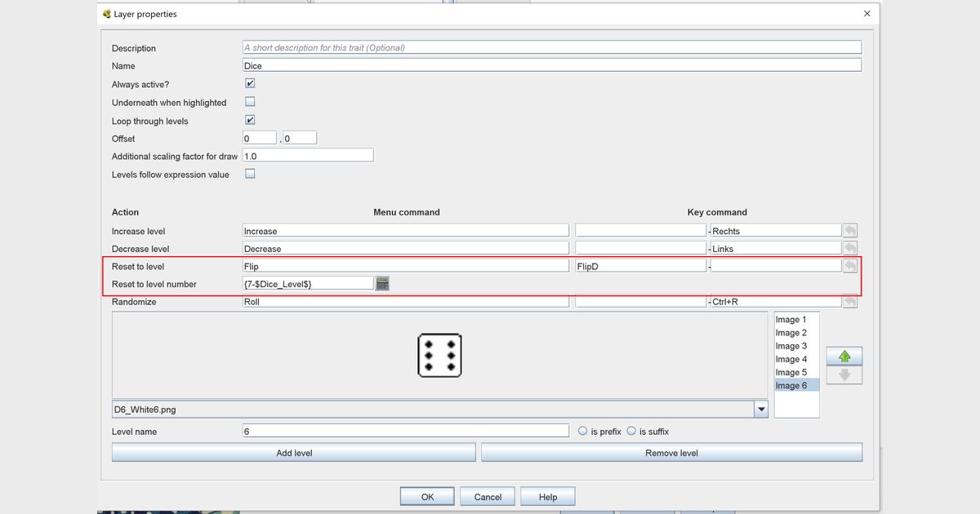Click the Links key command field
The width and height of the screenshot is (980, 514).
776,249
